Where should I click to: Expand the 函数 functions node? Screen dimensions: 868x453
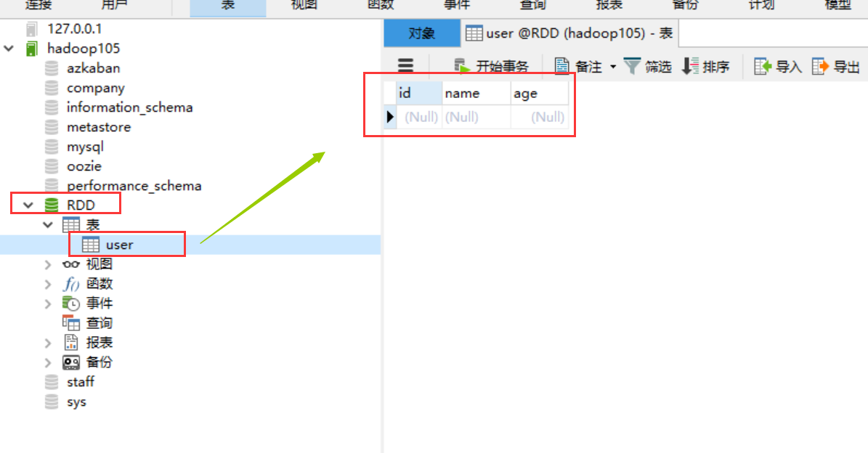coord(48,285)
